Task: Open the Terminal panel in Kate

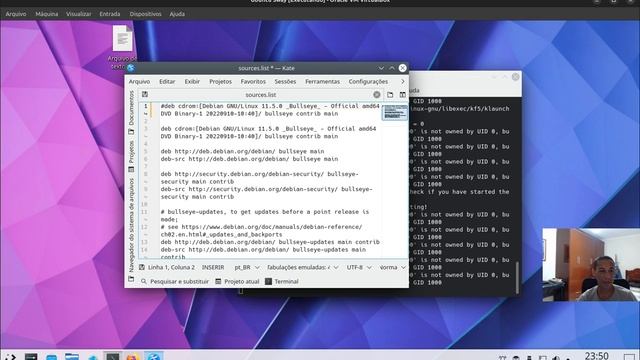Action: pos(282,282)
